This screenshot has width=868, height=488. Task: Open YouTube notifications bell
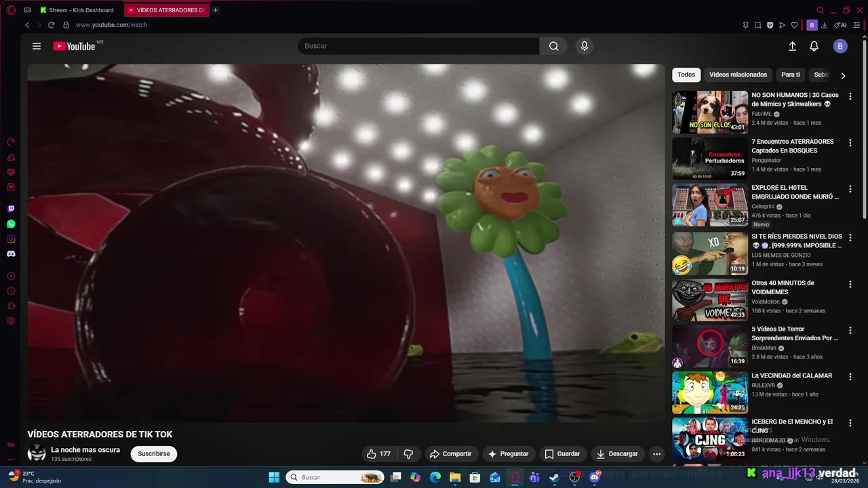coord(814,46)
